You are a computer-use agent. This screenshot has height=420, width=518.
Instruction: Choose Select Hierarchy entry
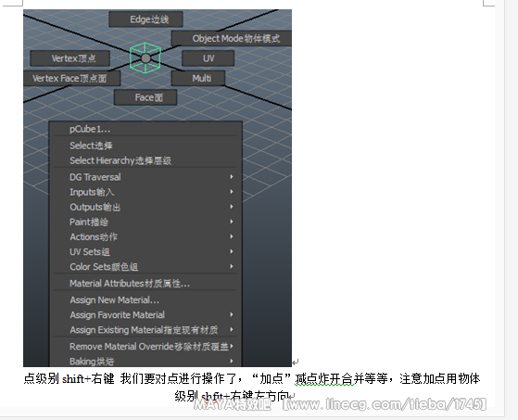145,160
